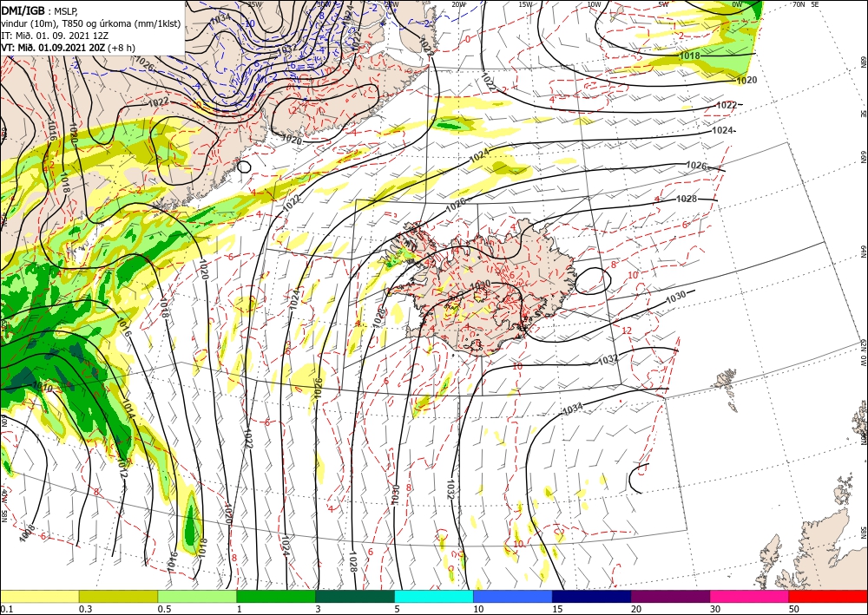Click the "0.5" legend value label
This screenshot has width=868, height=615.
[x=164, y=609]
